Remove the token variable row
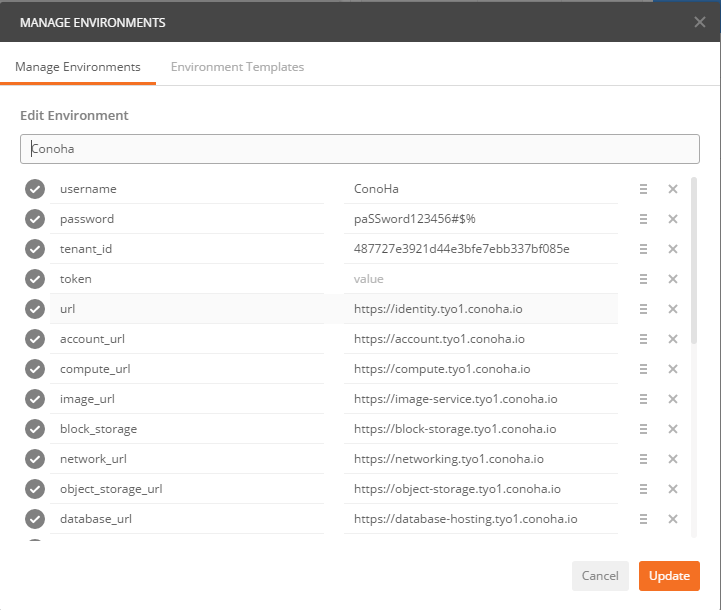Screen dimensions: 721x610 pos(673,279)
